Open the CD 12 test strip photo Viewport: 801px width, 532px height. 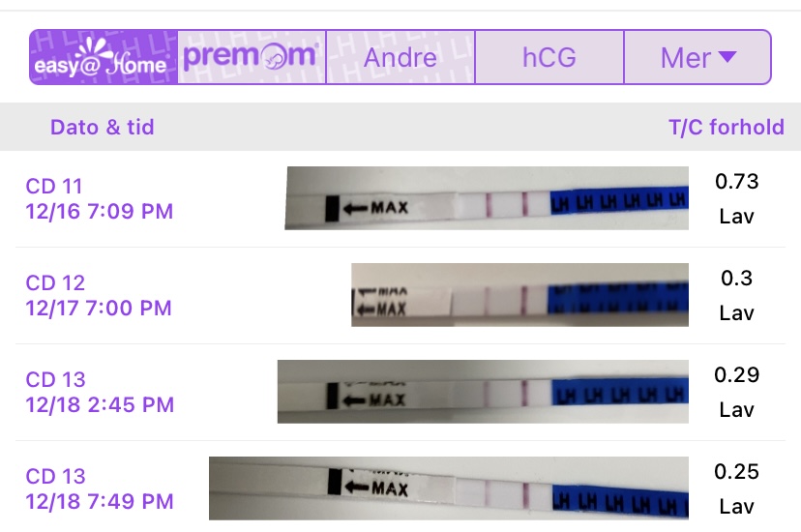click(x=519, y=294)
